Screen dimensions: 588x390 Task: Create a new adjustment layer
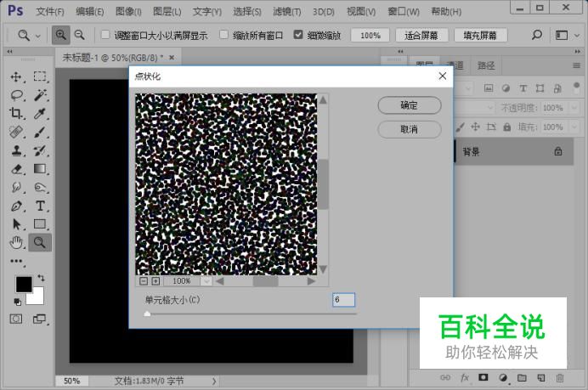click(503, 377)
